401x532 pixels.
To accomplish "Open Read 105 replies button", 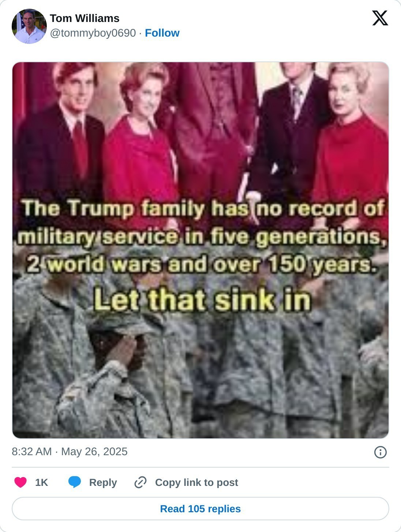I will pos(200,509).
